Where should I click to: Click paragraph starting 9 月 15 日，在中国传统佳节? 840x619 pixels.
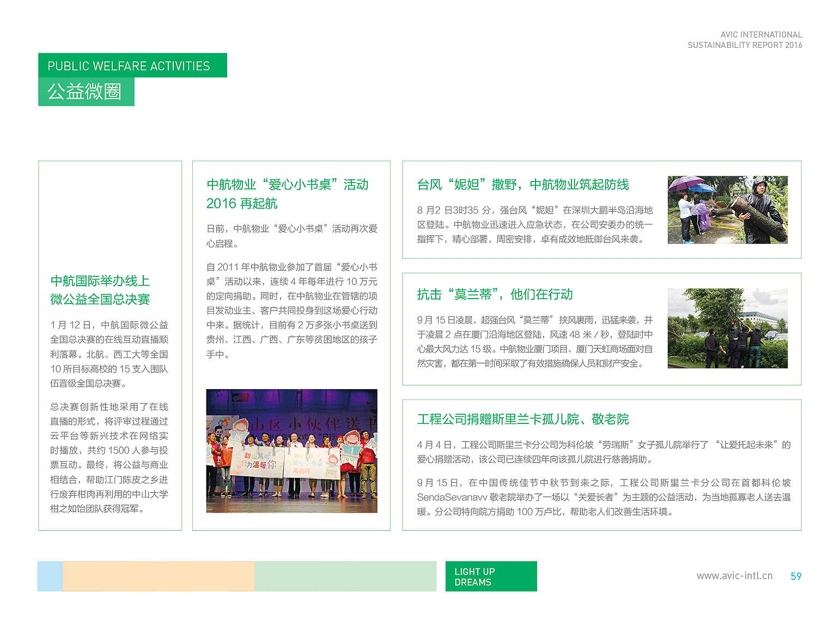tap(604, 497)
